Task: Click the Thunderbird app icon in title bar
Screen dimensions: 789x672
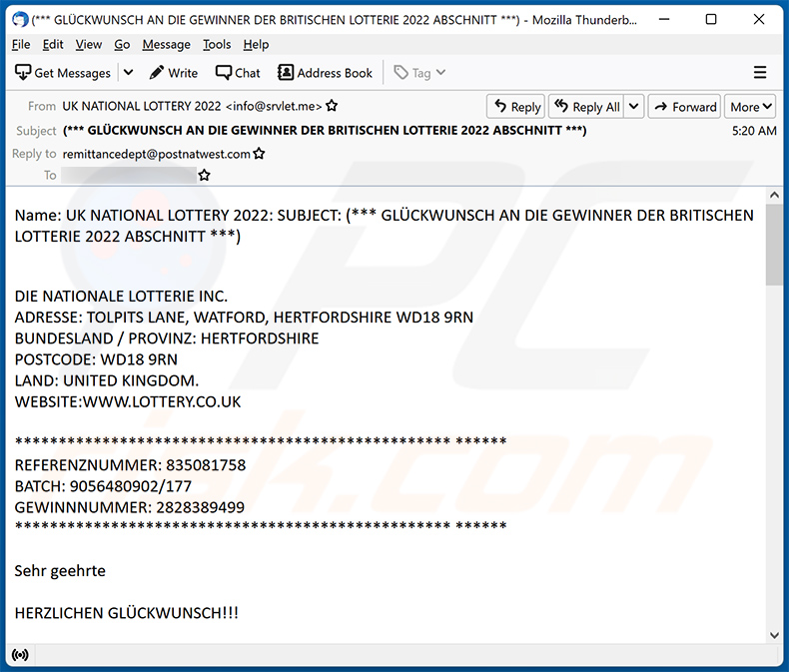Action: 20,20
